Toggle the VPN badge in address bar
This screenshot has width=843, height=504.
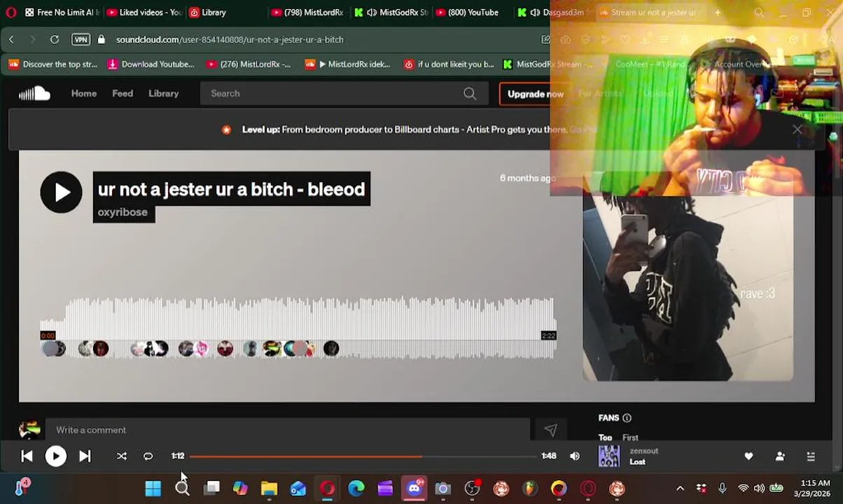(x=81, y=40)
